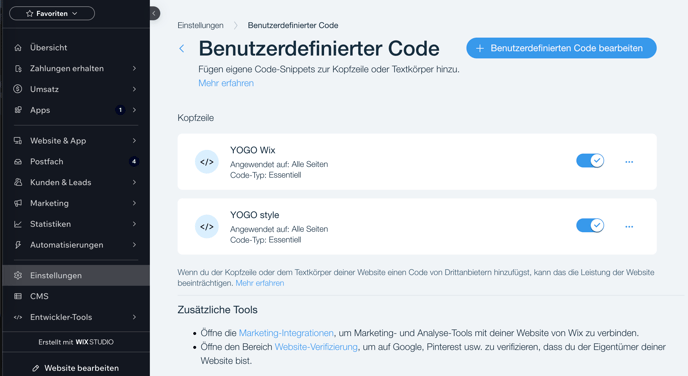This screenshot has width=688, height=376.
Task: Click Mehr erfahren after the performance warning
Action: 260,283
